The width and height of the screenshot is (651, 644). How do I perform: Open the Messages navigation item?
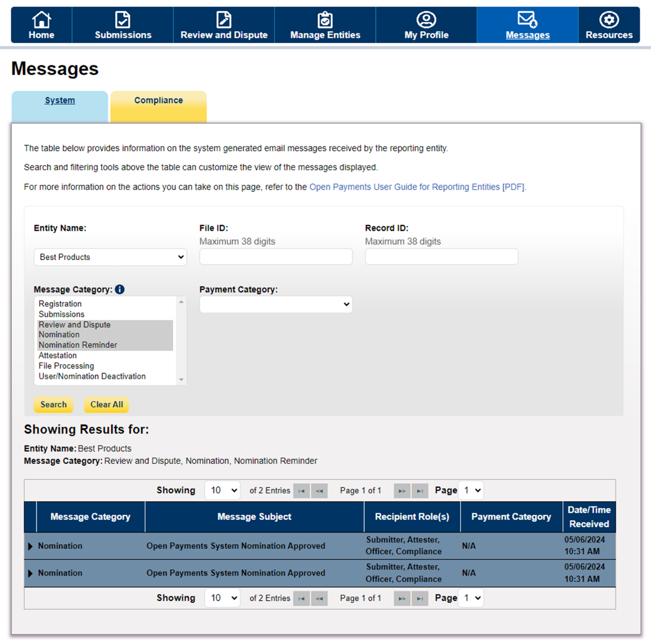(527, 25)
